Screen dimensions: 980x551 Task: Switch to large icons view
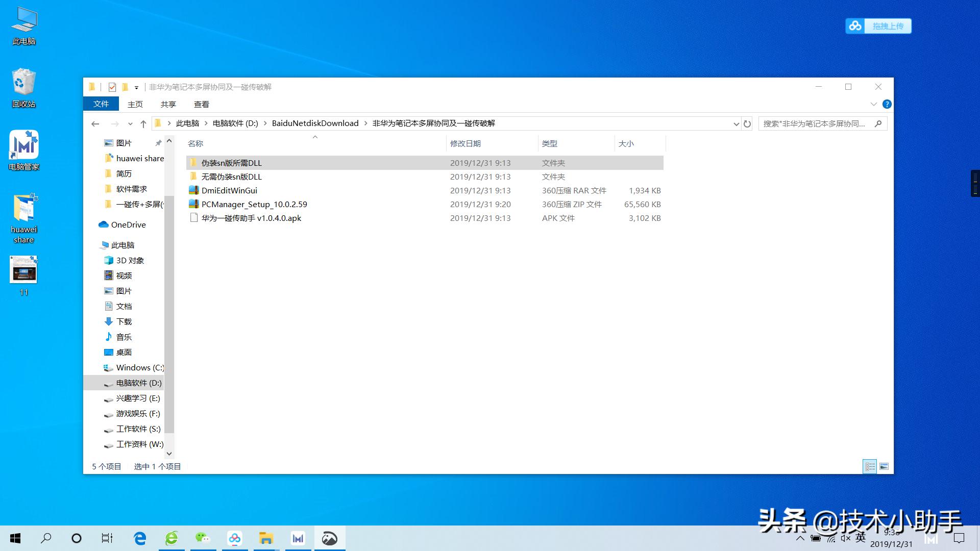coord(884,466)
